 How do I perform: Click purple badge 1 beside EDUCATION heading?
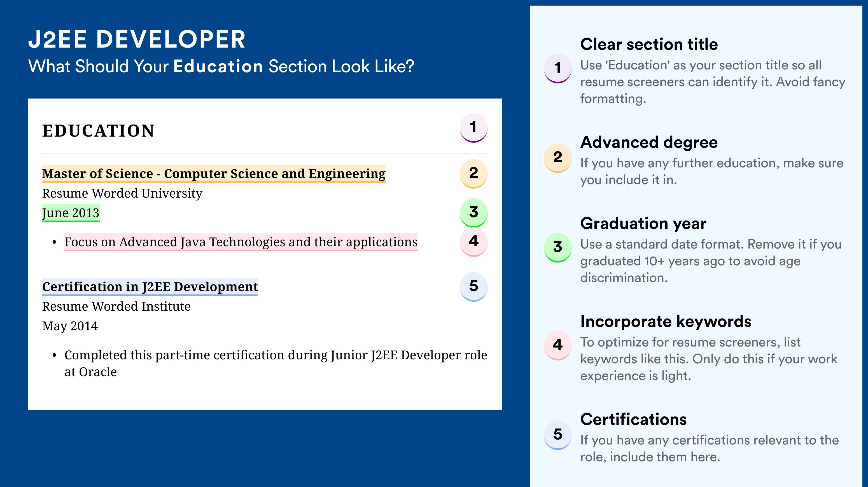(473, 127)
